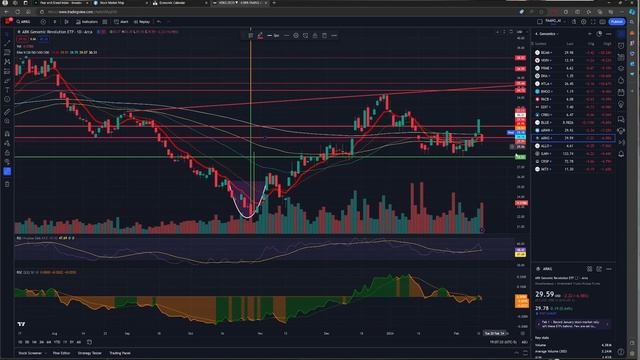Open chart settings gear in top bar

583,22
